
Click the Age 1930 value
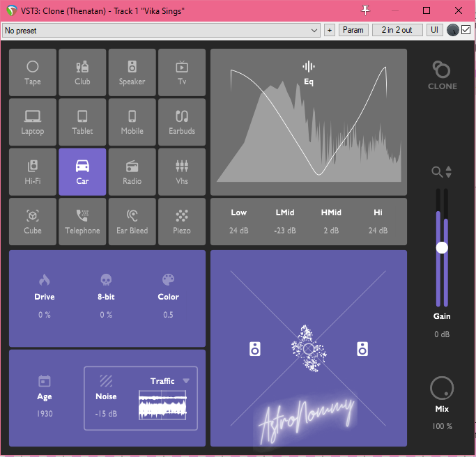pyautogui.click(x=45, y=414)
